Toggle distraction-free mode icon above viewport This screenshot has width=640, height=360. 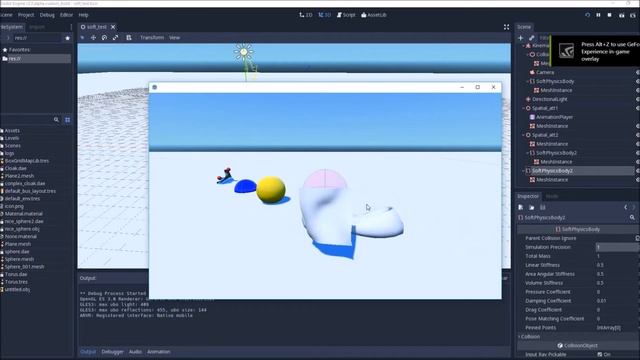click(507, 27)
